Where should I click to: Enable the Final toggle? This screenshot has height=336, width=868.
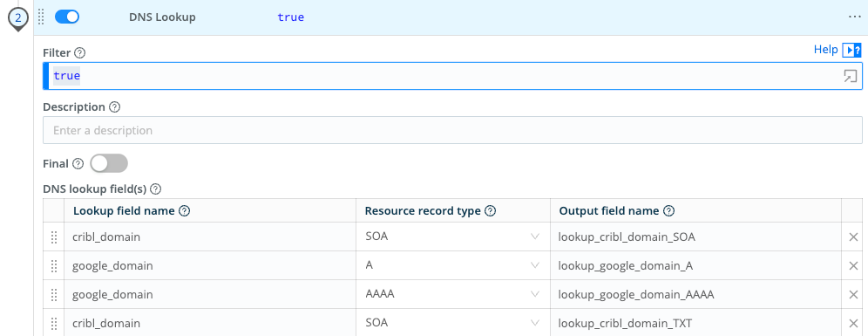pos(109,163)
